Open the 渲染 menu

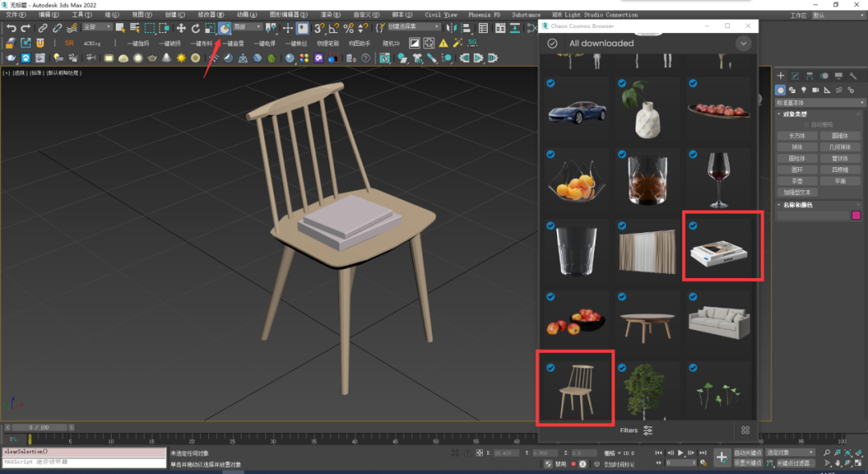(330, 14)
